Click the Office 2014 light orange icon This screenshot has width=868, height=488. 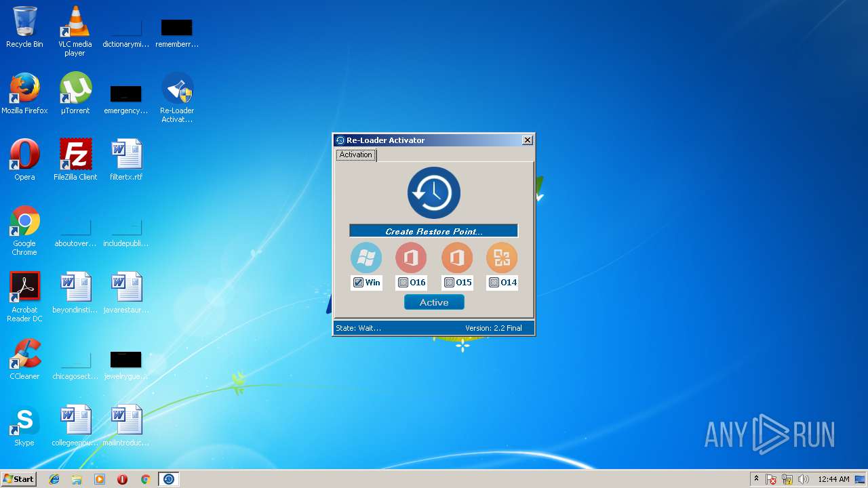pyautogui.click(x=502, y=258)
